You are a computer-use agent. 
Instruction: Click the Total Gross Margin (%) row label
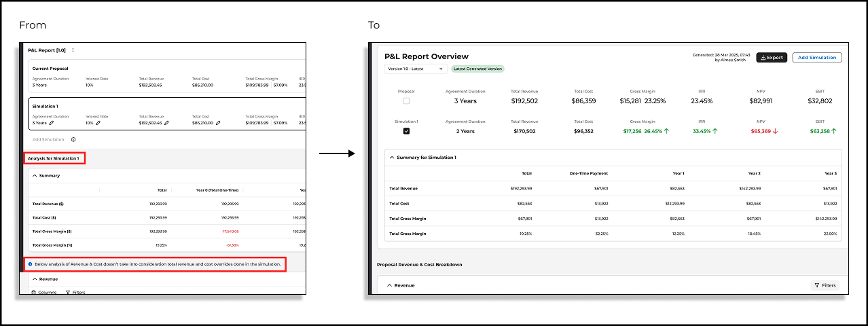[x=51, y=244]
